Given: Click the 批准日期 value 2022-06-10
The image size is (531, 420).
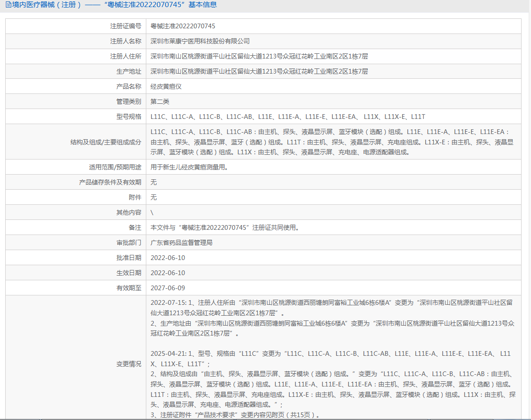Looking at the screenshot, I should pos(168,258).
